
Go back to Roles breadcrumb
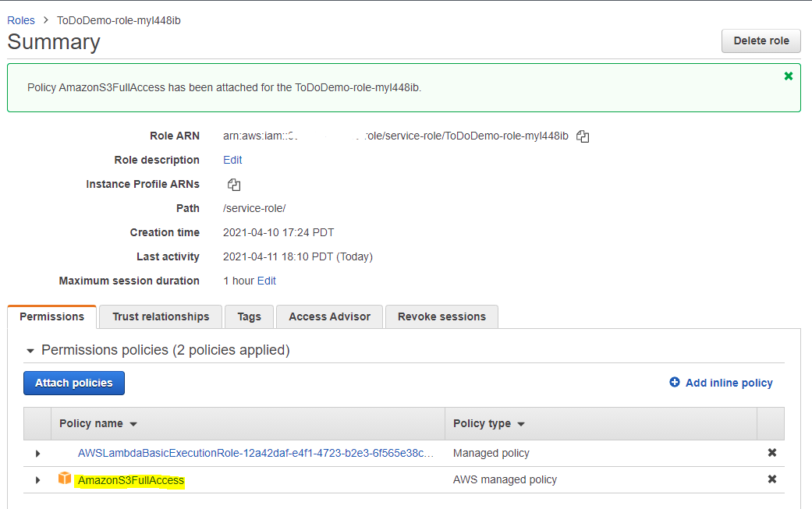(x=21, y=20)
